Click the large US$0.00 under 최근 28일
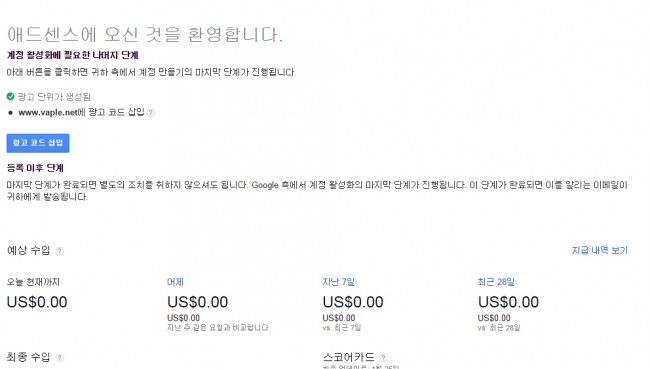 [508, 302]
